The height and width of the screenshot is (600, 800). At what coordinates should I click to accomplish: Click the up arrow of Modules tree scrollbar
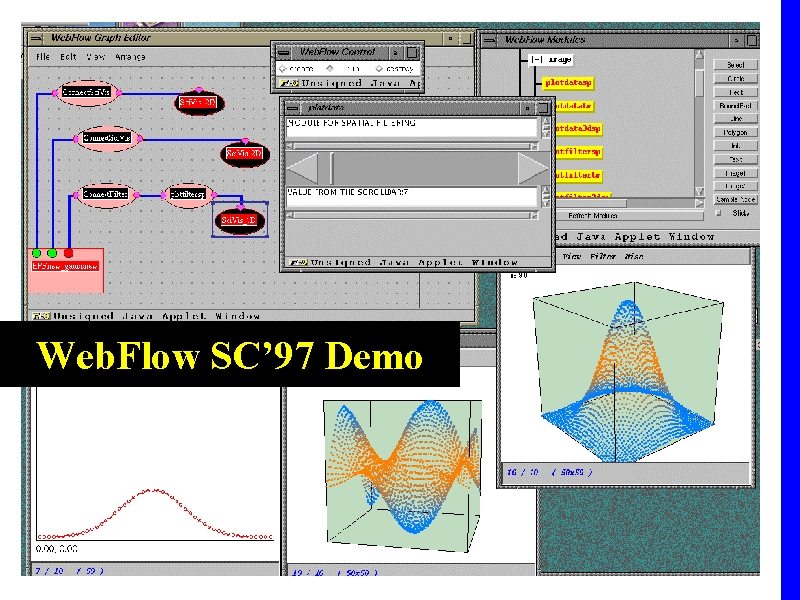click(x=699, y=55)
